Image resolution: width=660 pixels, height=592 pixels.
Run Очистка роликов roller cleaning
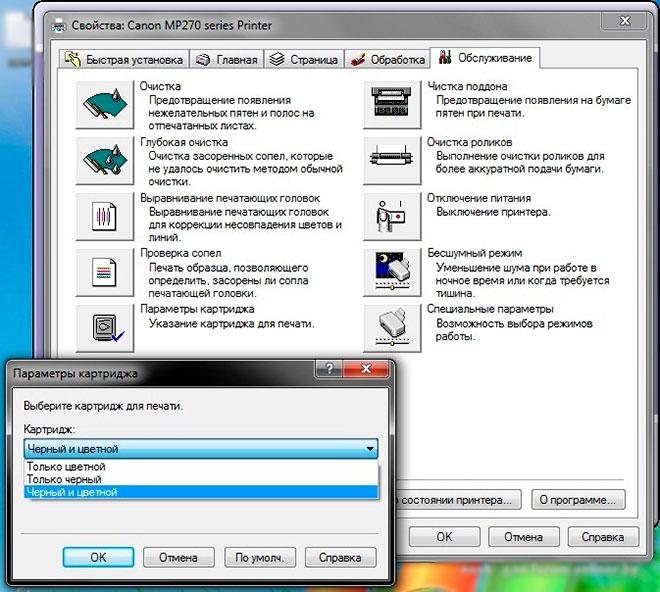pos(392,161)
